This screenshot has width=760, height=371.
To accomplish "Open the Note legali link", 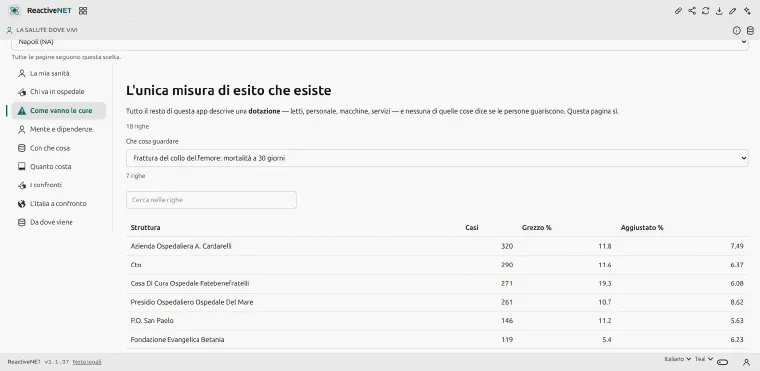I will point(87,362).
